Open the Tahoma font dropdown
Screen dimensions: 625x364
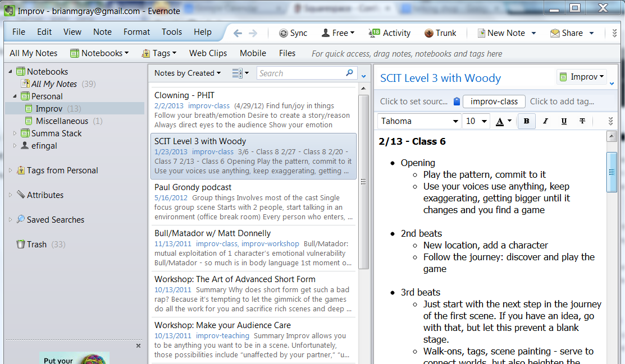[x=419, y=121]
